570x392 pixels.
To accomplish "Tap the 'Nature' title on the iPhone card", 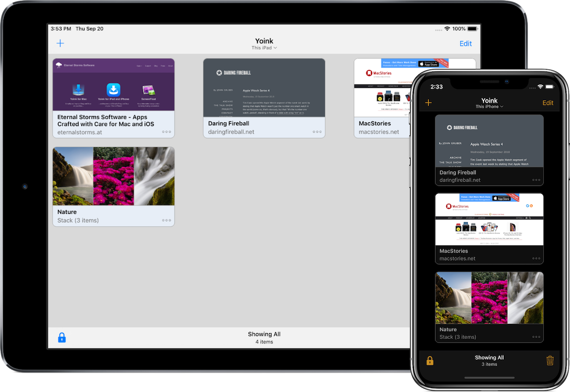I will tap(448, 329).
